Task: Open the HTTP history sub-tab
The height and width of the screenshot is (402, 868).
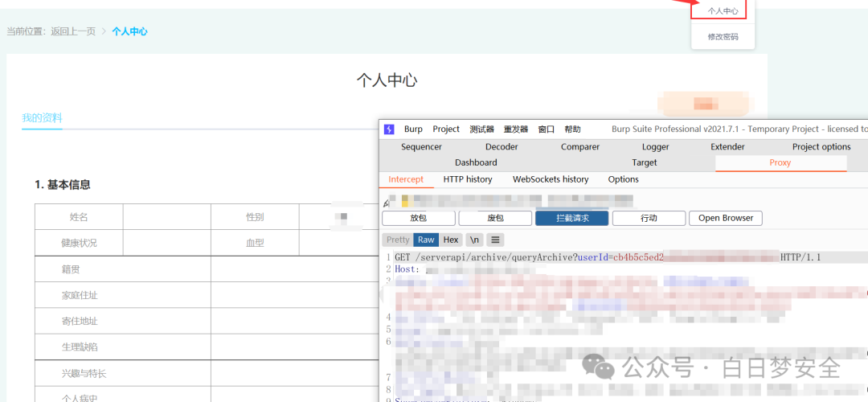Action: [x=468, y=179]
